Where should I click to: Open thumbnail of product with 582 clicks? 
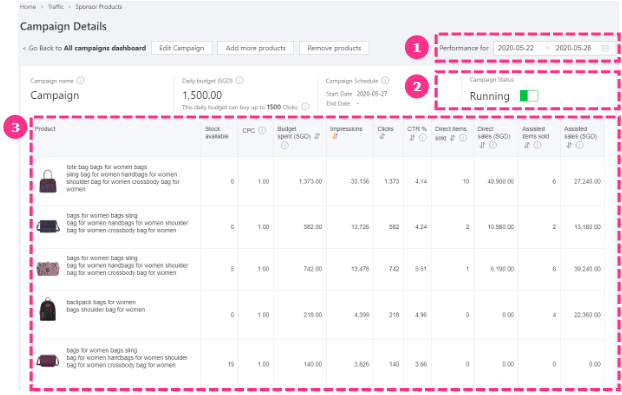coord(48,226)
